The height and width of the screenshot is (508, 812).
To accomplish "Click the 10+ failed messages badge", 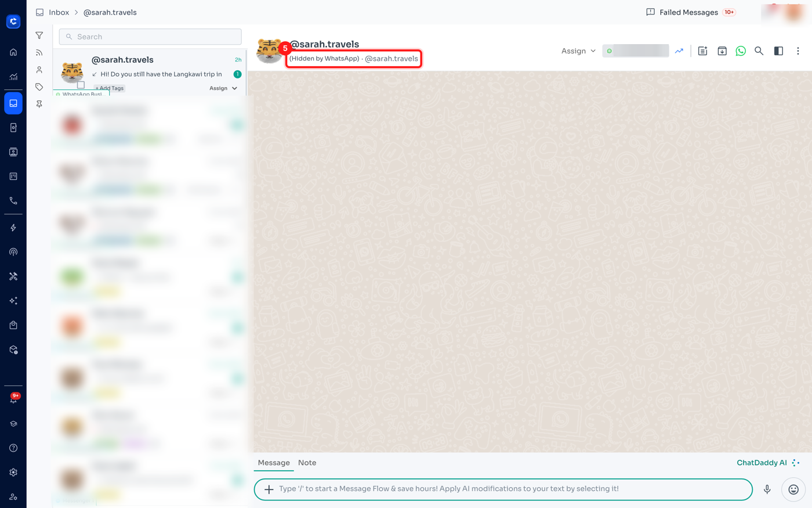I will [729, 12].
